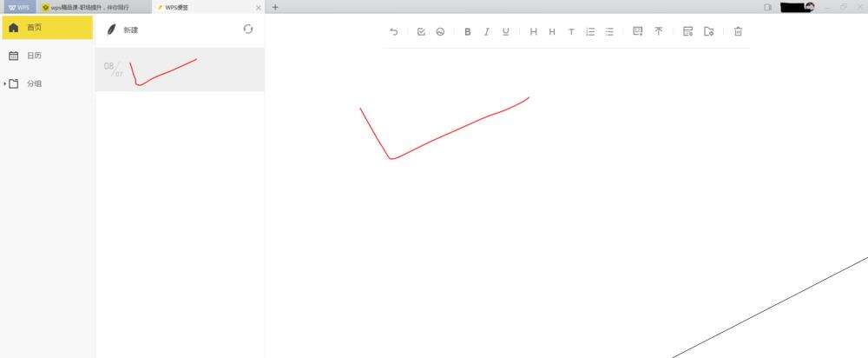Viewport: 868px width, 358px height.
Task: Insert a numbered list
Action: pos(590,31)
